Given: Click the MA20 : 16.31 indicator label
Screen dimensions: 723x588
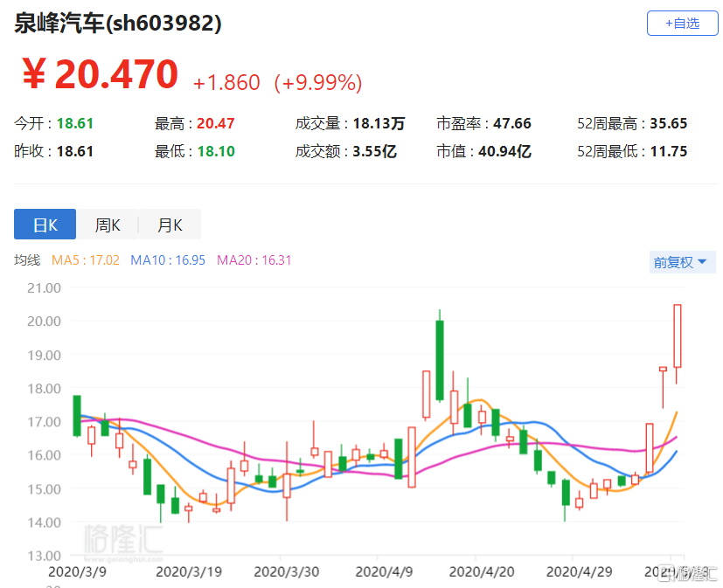Looking at the screenshot, I should [254, 260].
